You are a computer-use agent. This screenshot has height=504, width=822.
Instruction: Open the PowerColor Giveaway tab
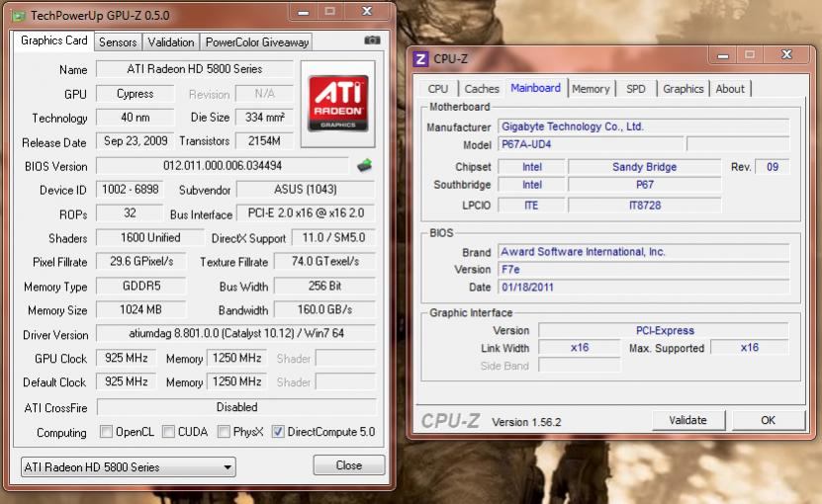257,42
